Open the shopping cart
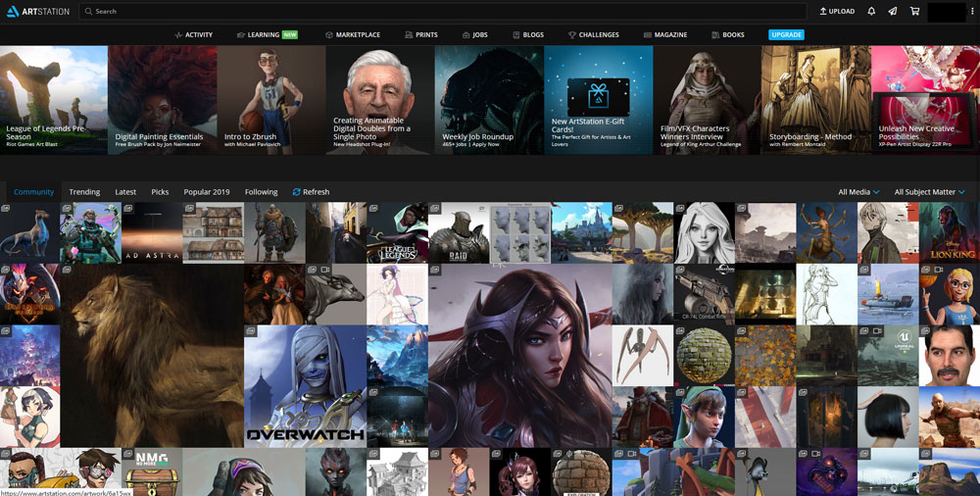The height and width of the screenshot is (496, 980). [914, 12]
